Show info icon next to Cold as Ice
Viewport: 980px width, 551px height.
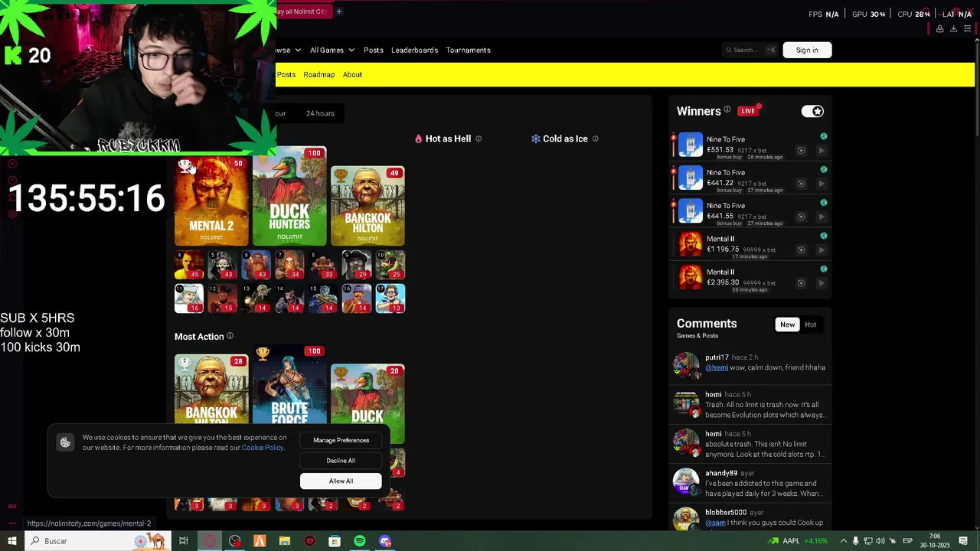click(x=596, y=139)
